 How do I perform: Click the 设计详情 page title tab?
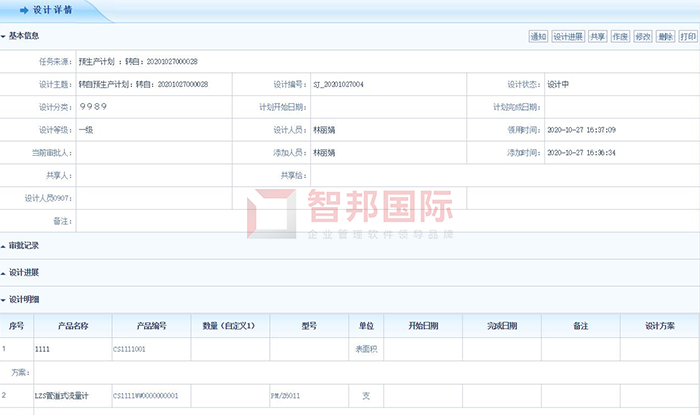click(x=52, y=10)
